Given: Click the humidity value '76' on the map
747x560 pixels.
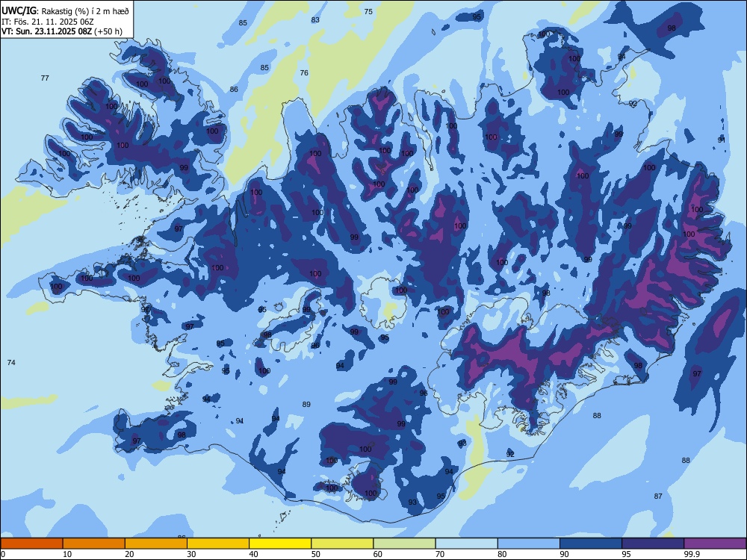Looking at the screenshot, I should click(305, 73).
